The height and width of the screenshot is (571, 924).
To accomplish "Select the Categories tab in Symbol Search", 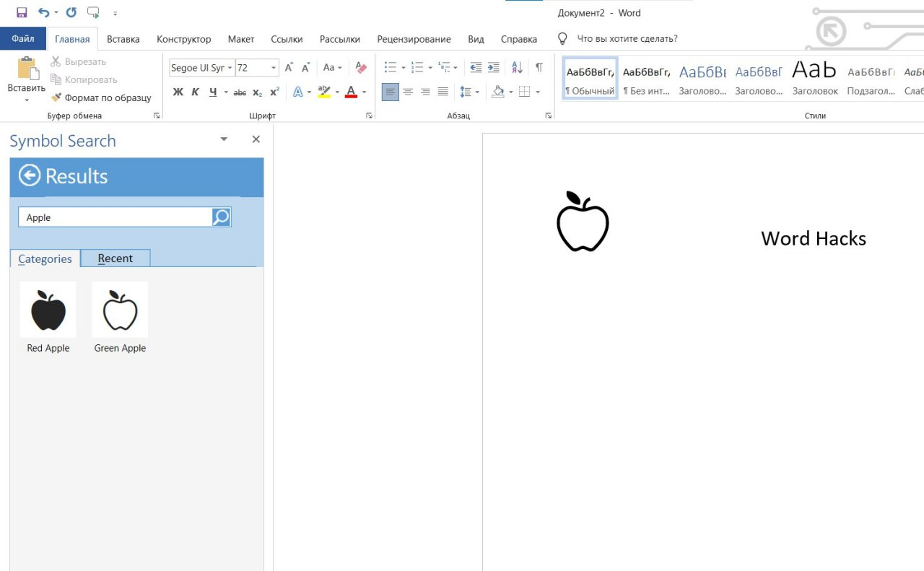I will 45,258.
